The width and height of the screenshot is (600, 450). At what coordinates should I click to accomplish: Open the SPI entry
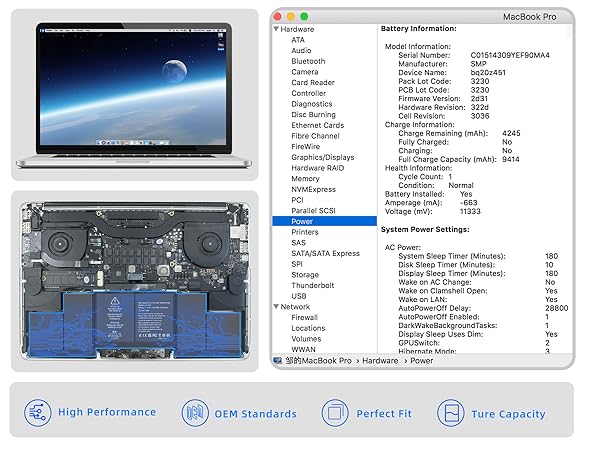pos(297,264)
